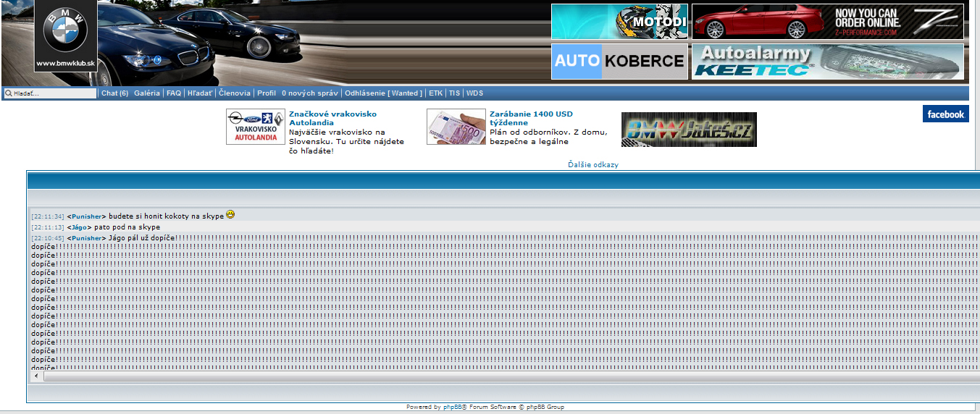This screenshot has width=980, height=414.
Task: Open the Autoalarmy KEETEC banner
Action: coord(827,62)
